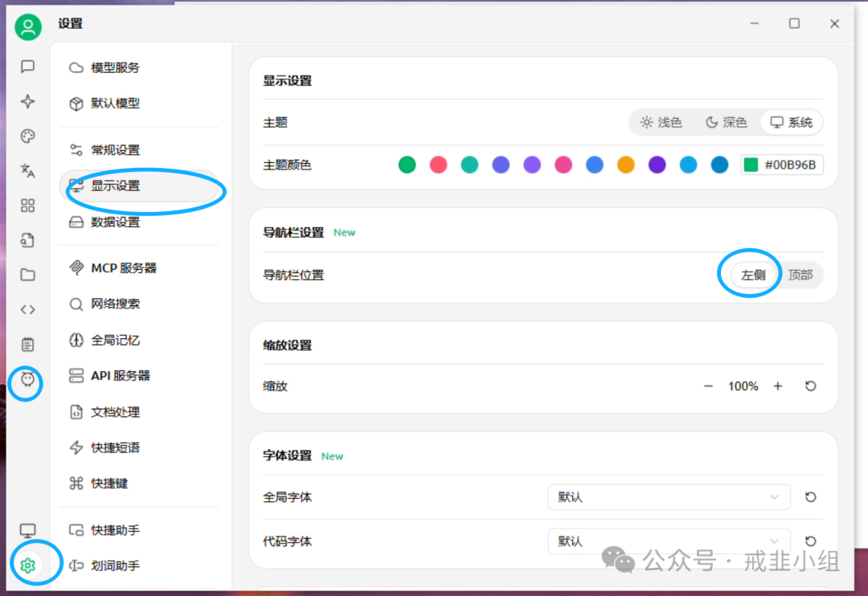Reset zoom with the circular reset arrow
Screen dimensions: 868x596
click(810, 386)
